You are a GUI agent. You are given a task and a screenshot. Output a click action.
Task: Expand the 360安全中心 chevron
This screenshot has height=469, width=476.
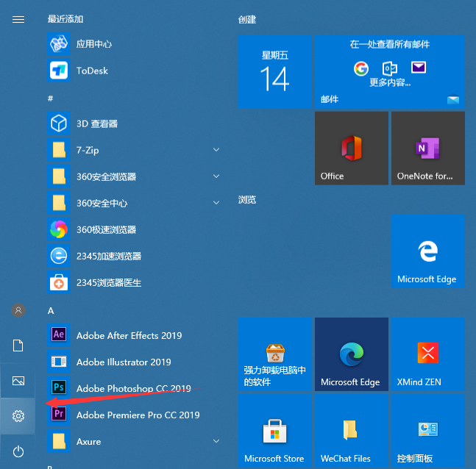click(216, 202)
